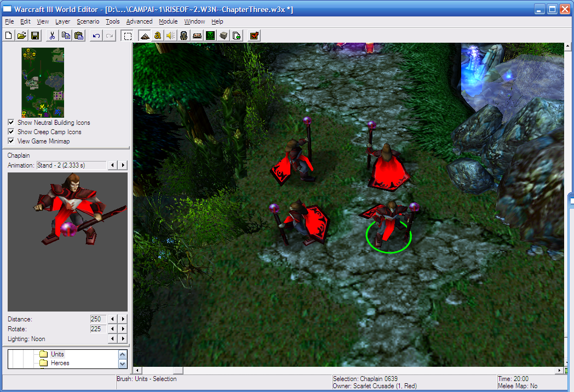Toggle Show Neutral Building Icons checkbox

point(11,122)
